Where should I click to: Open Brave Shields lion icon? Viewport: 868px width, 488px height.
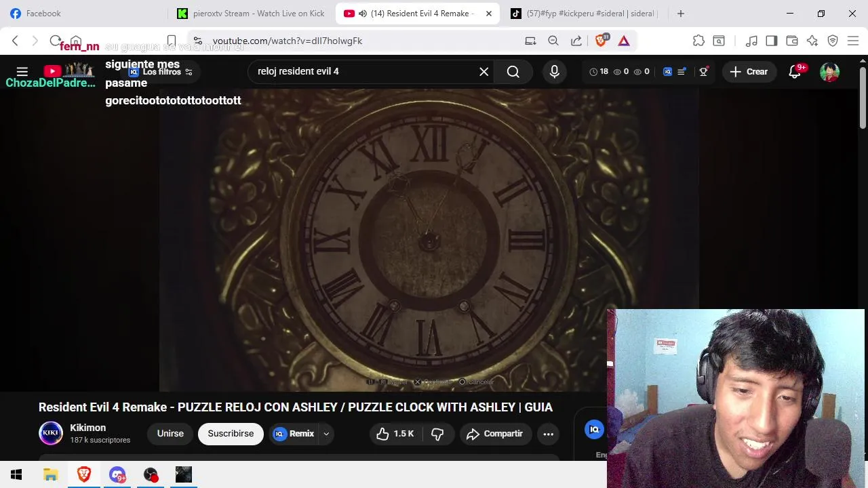tap(601, 41)
